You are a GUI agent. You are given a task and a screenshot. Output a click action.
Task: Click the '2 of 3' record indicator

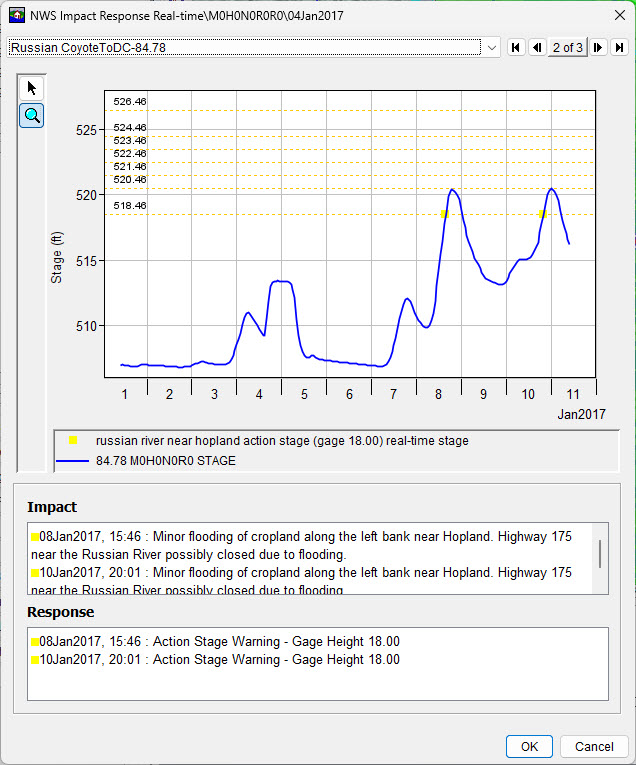click(x=567, y=47)
